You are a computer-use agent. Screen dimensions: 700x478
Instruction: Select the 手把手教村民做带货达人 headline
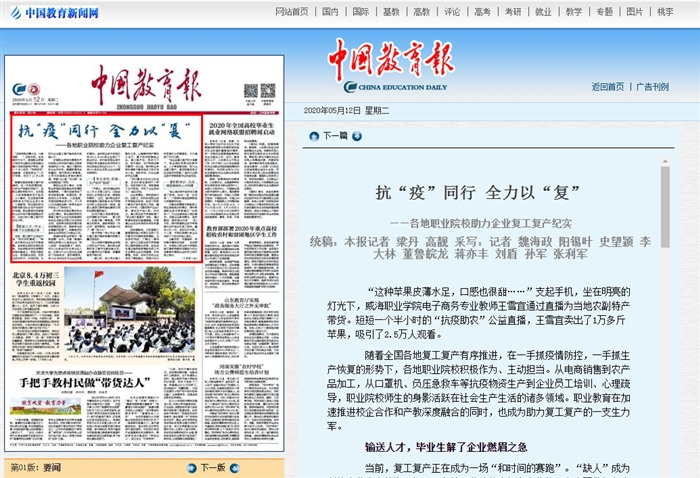click(85, 383)
